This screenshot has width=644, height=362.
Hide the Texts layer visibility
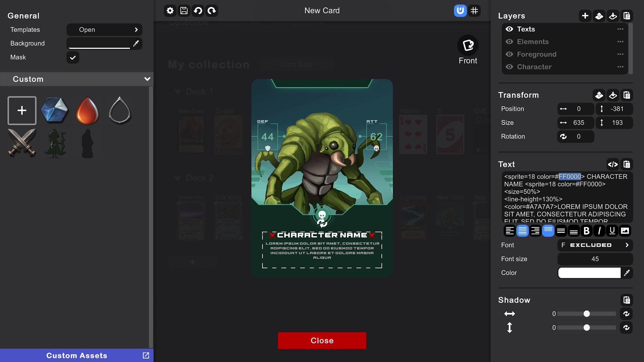coord(509,29)
